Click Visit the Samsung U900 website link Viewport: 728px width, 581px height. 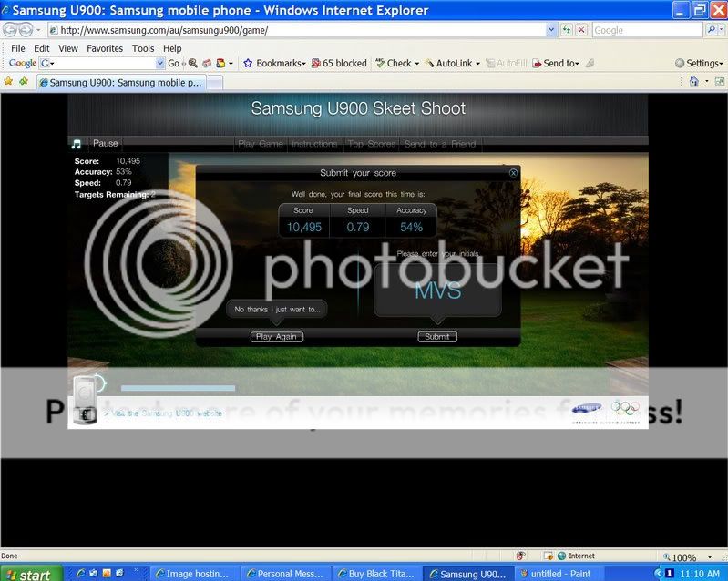(x=163, y=413)
